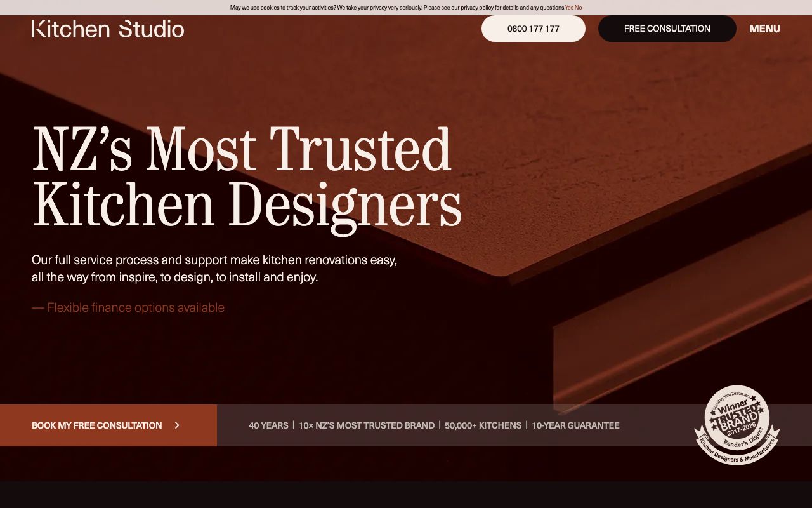The image size is (812, 508).
Task: Open the Free Consultation button in header
Action: pyautogui.click(x=667, y=29)
